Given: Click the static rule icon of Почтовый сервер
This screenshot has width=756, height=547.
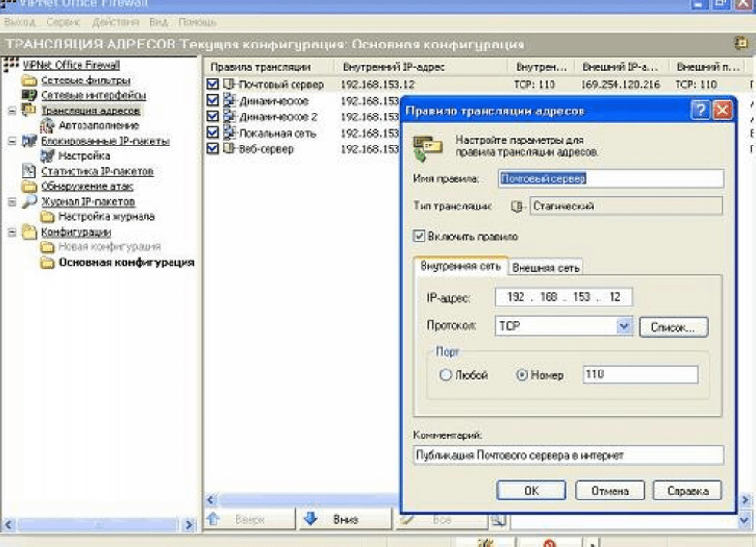Looking at the screenshot, I should (x=229, y=84).
